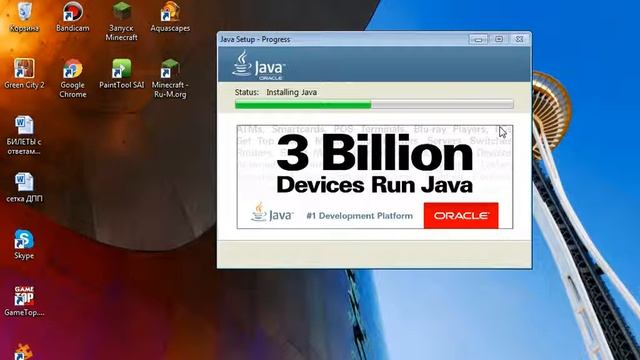Click the 'Installing Java' text

tap(291, 92)
